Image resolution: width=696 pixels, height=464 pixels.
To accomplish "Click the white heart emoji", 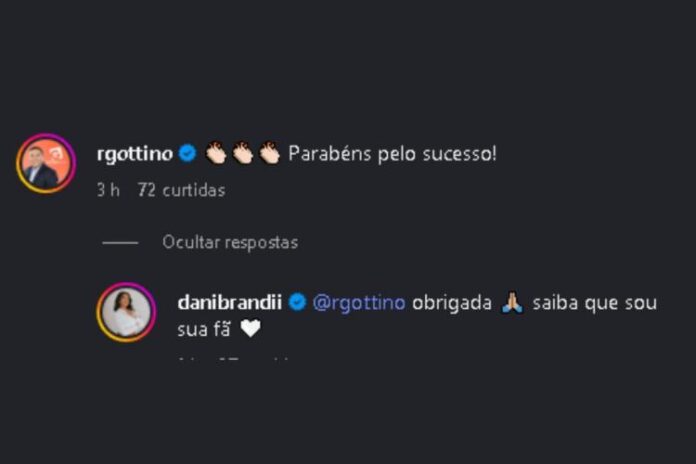I will coord(250,329).
